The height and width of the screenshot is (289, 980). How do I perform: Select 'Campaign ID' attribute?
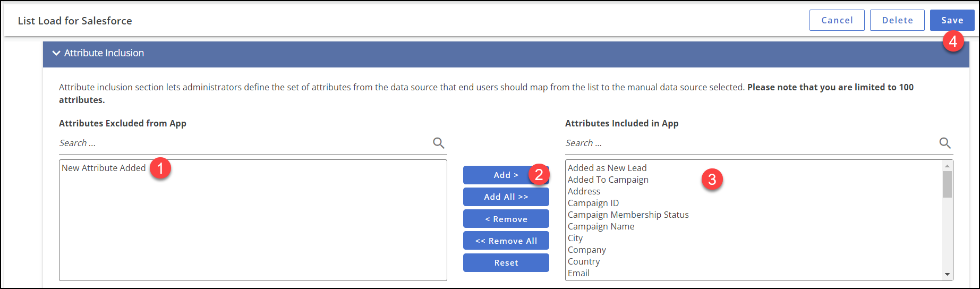[x=593, y=203]
